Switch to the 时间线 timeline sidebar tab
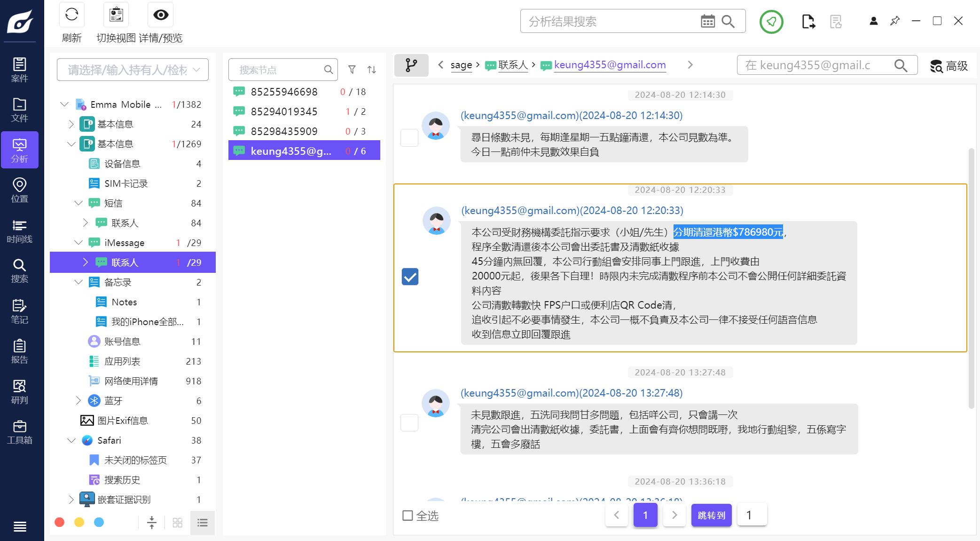 19,231
